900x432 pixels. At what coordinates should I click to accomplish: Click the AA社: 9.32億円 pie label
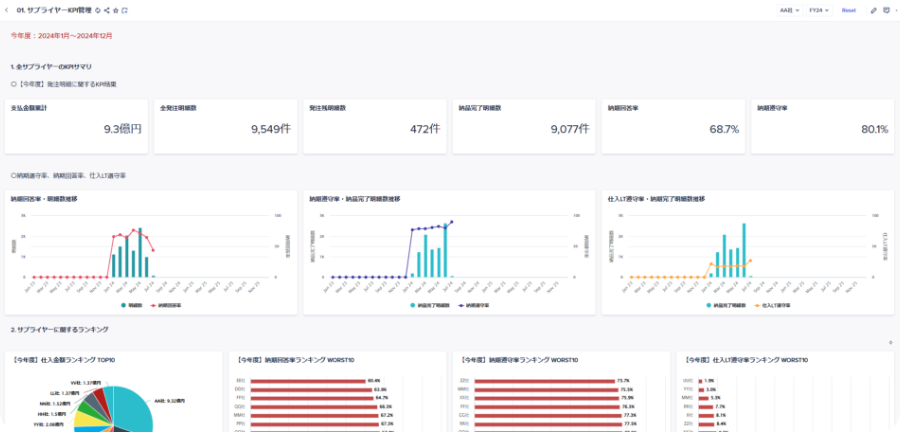tap(169, 400)
